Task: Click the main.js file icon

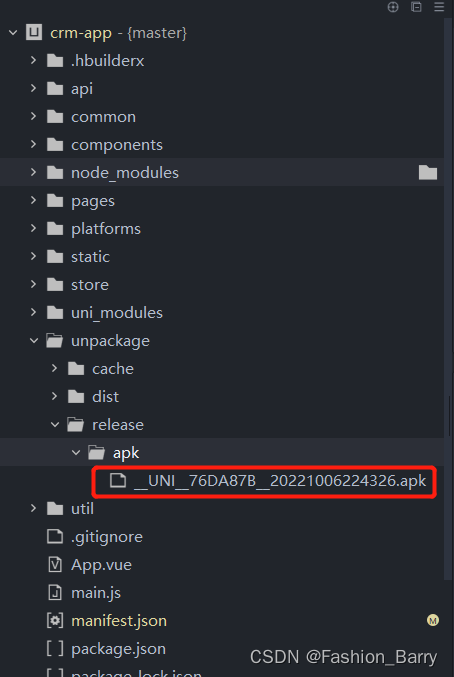Action: pyautogui.click(x=55, y=592)
